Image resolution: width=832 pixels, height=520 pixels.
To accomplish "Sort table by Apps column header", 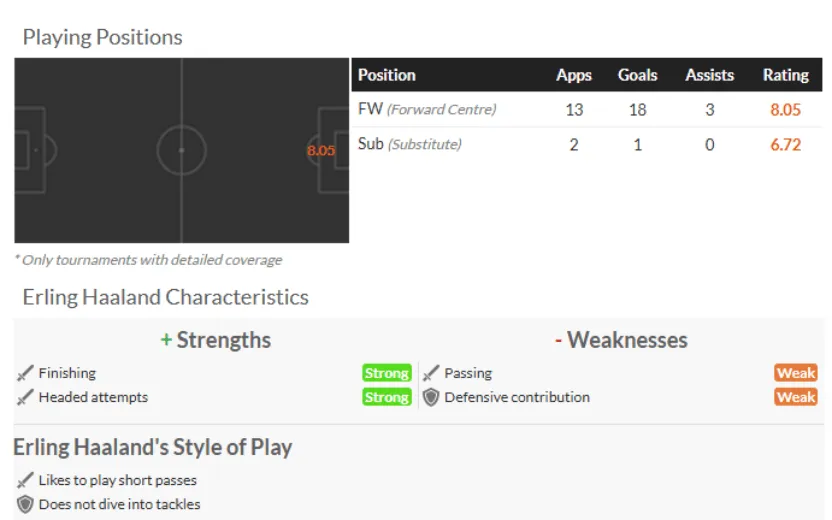I will (x=574, y=75).
